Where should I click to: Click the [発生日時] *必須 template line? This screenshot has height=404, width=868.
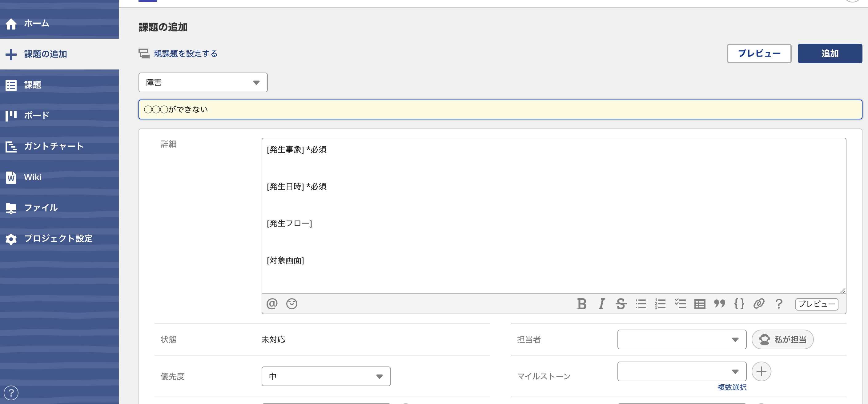pos(296,187)
